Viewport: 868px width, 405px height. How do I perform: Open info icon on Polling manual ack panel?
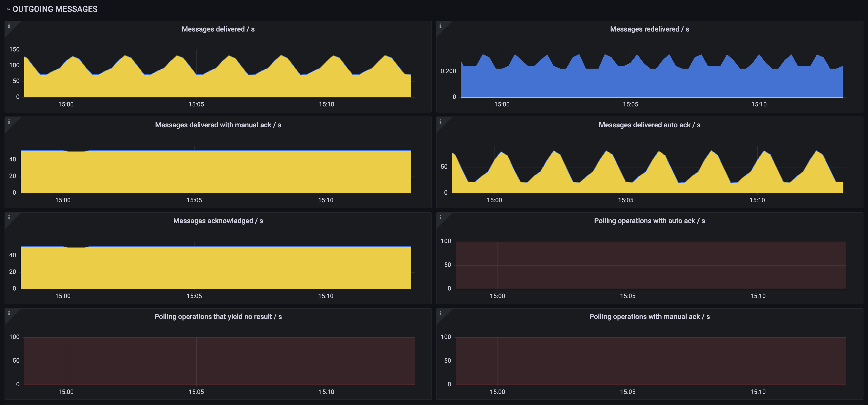click(440, 313)
